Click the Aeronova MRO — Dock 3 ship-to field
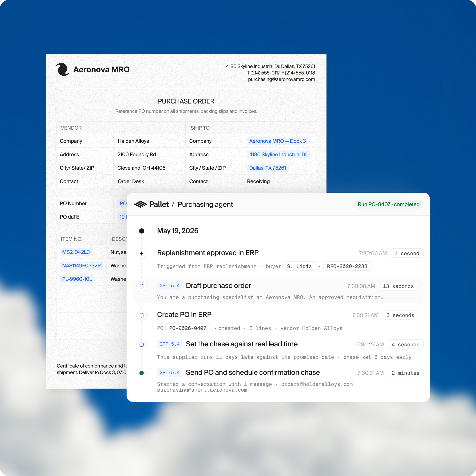Screen dimensions: 476x476 [x=277, y=141]
